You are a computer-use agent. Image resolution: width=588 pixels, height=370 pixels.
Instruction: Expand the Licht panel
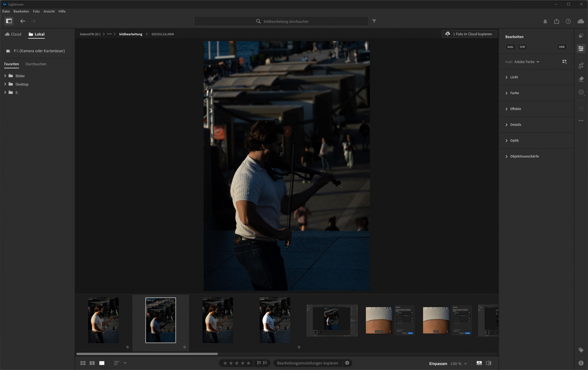click(514, 77)
